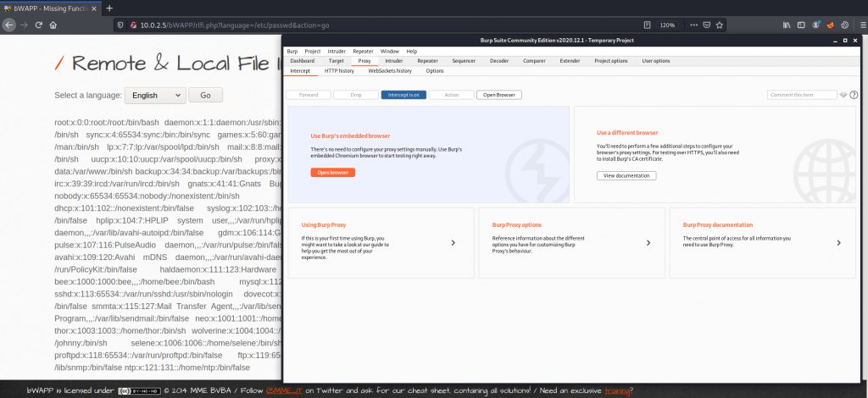Image resolution: width=868 pixels, height=398 pixels.
Task: Open the Repeater menu in Burp
Action: click(x=363, y=52)
